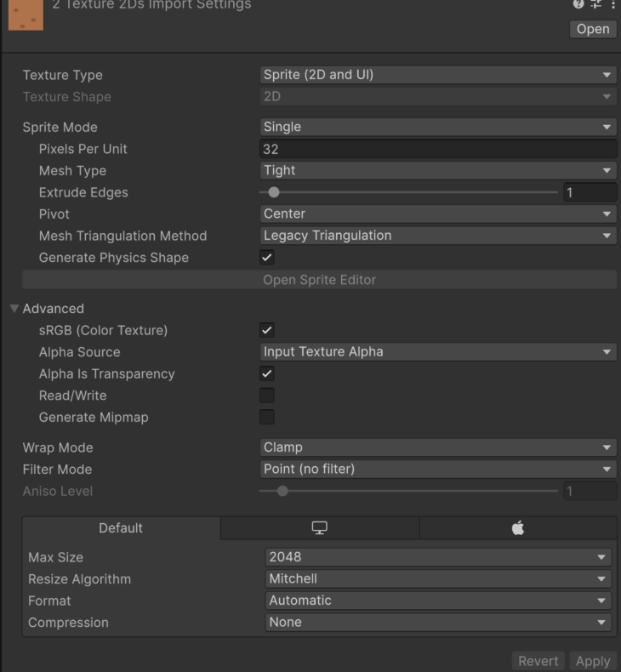Switch to the desktop platform tab
Screen dimensions: 621x672
[320, 528]
